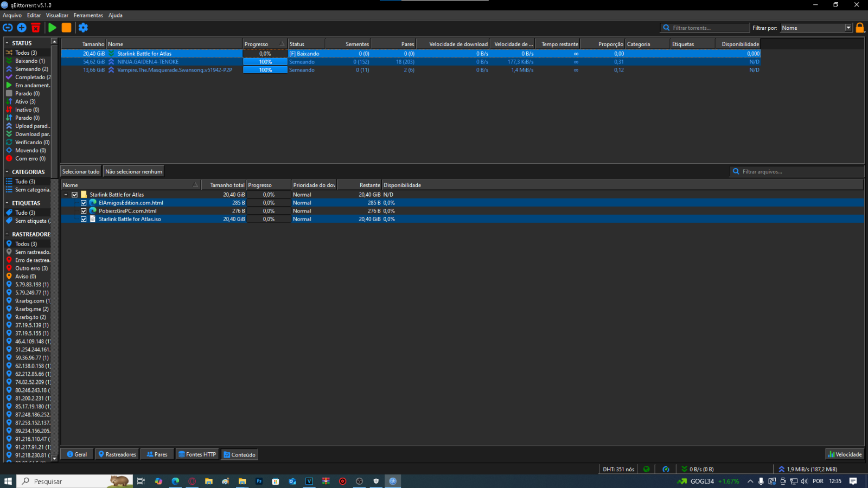Click the alternative speed limits gauge icon
Screen dimensions: 868x488
pyautogui.click(x=666, y=470)
